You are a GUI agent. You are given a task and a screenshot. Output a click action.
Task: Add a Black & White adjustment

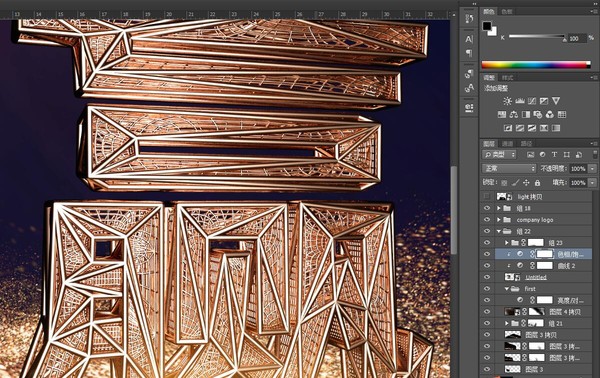pos(526,114)
